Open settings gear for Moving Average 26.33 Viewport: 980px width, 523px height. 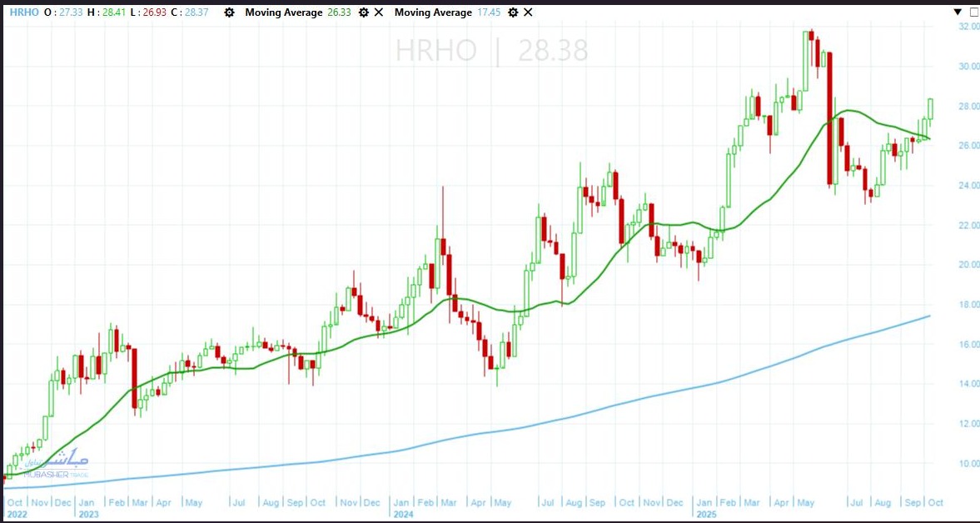tap(363, 12)
